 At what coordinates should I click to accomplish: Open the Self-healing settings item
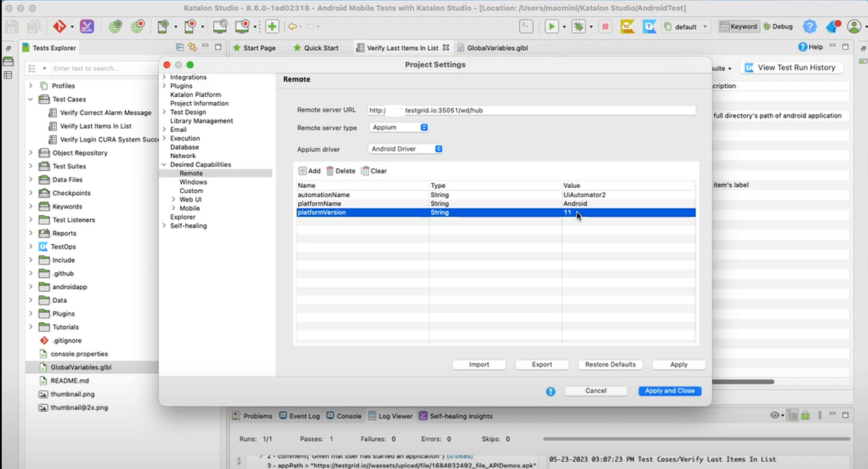pyautogui.click(x=188, y=225)
